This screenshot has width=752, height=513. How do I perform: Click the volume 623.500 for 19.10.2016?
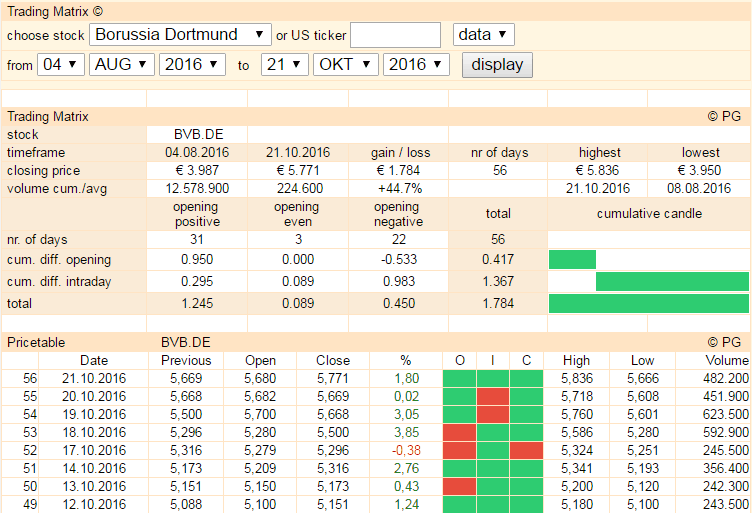[726, 414]
